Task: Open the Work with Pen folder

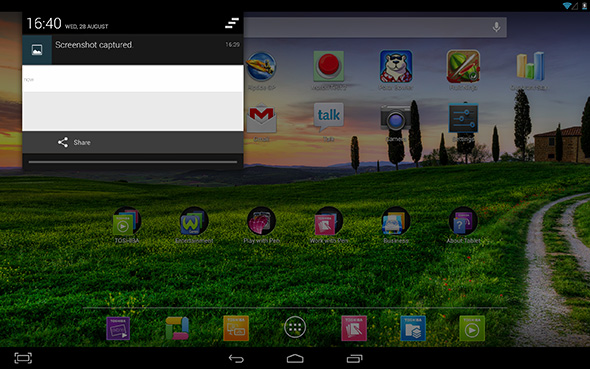Action: pos(328,222)
